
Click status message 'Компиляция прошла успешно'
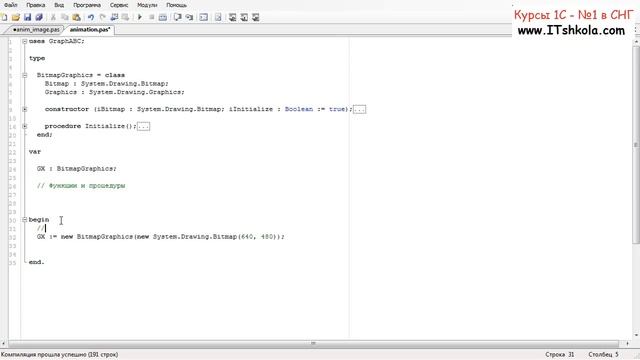tap(60, 355)
